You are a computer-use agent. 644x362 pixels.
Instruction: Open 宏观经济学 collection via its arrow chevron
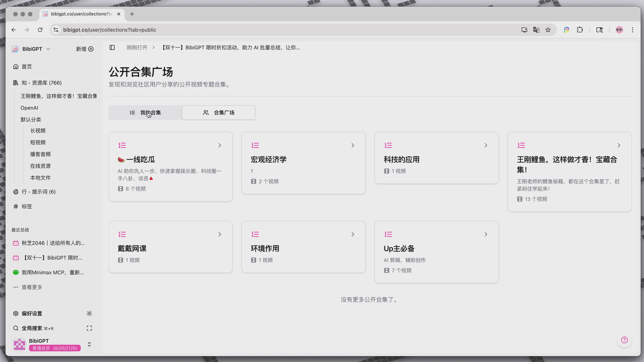[x=353, y=145]
